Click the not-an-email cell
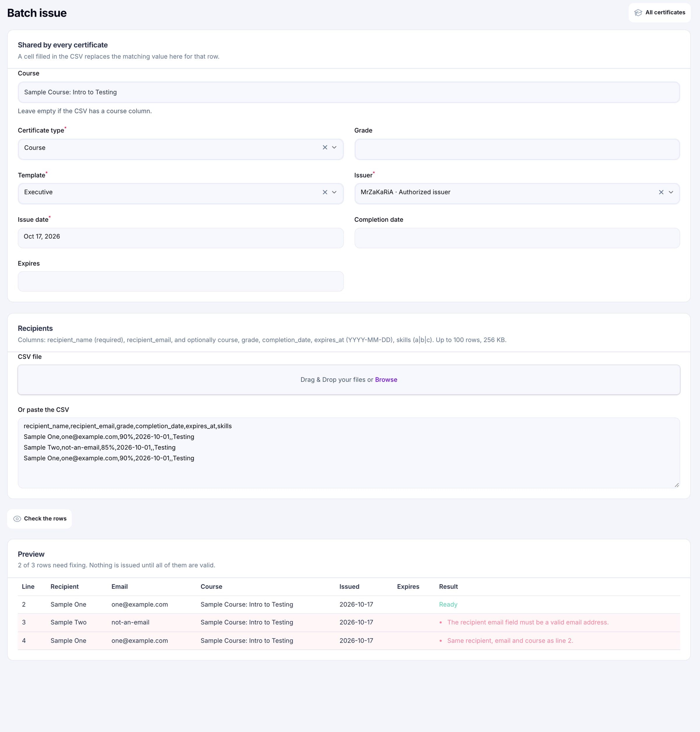Image resolution: width=700 pixels, height=732 pixels. pos(130,622)
